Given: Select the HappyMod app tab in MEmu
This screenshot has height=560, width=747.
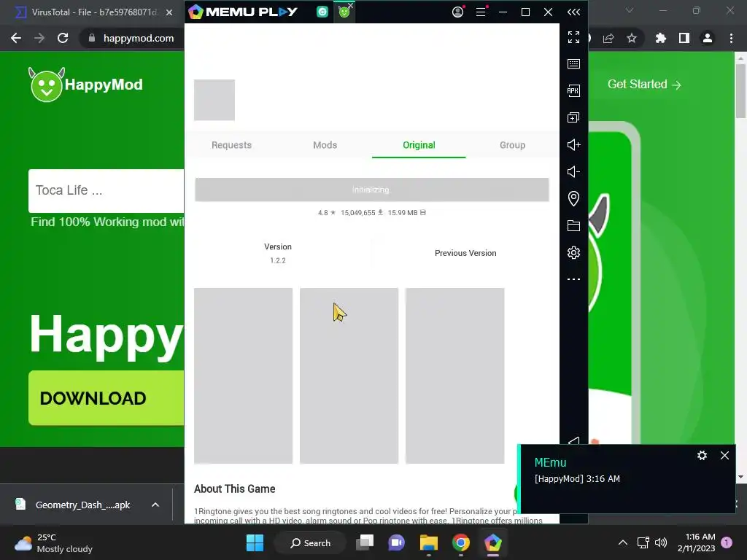Looking at the screenshot, I should [344, 12].
